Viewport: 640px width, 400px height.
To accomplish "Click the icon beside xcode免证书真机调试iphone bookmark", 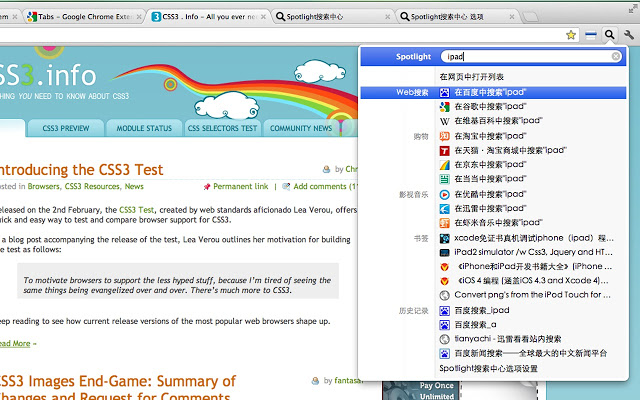I will (444, 238).
